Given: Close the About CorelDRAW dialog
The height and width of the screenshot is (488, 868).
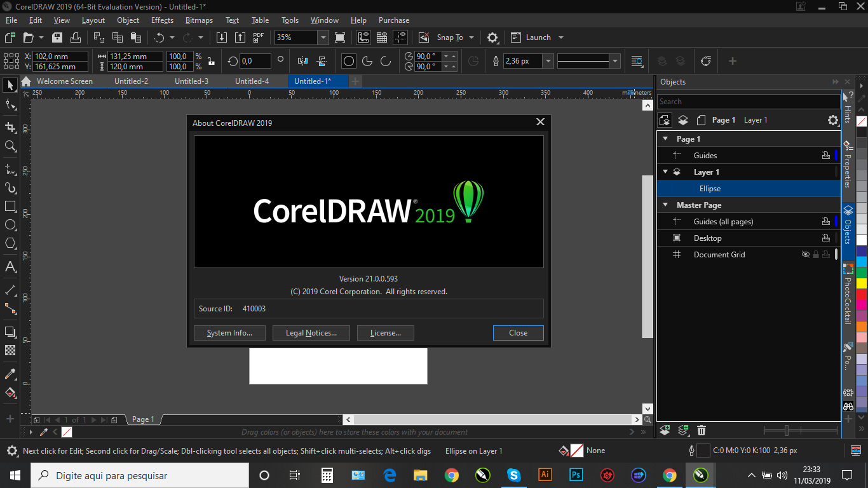Looking at the screenshot, I should 540,122.
